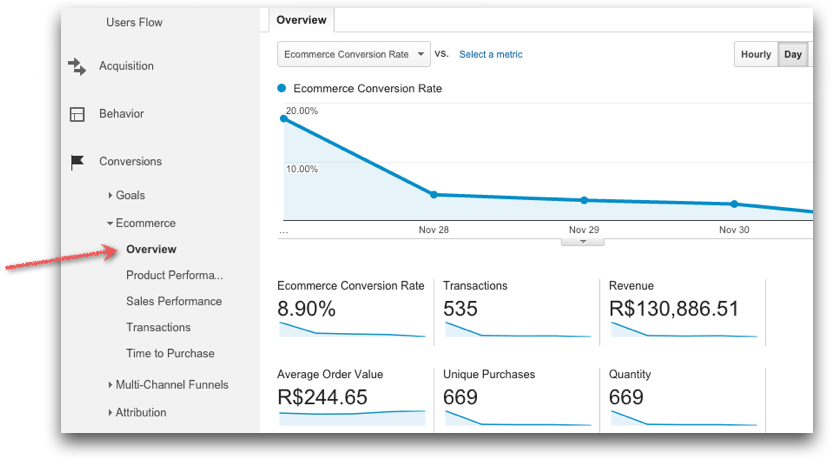Open Product Performance report
Viewport: 832px width, 462px height.
pos(174,275)
